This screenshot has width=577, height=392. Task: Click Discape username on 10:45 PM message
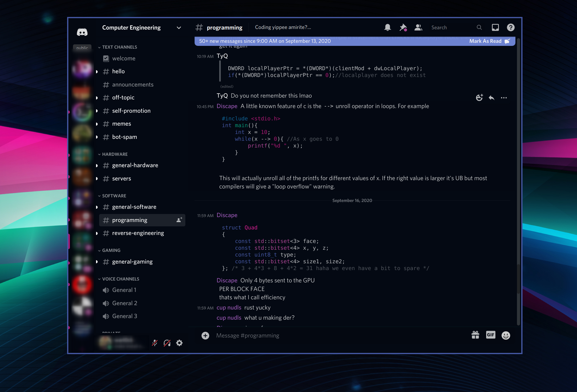pyautogui.click(x=227, y=106)
